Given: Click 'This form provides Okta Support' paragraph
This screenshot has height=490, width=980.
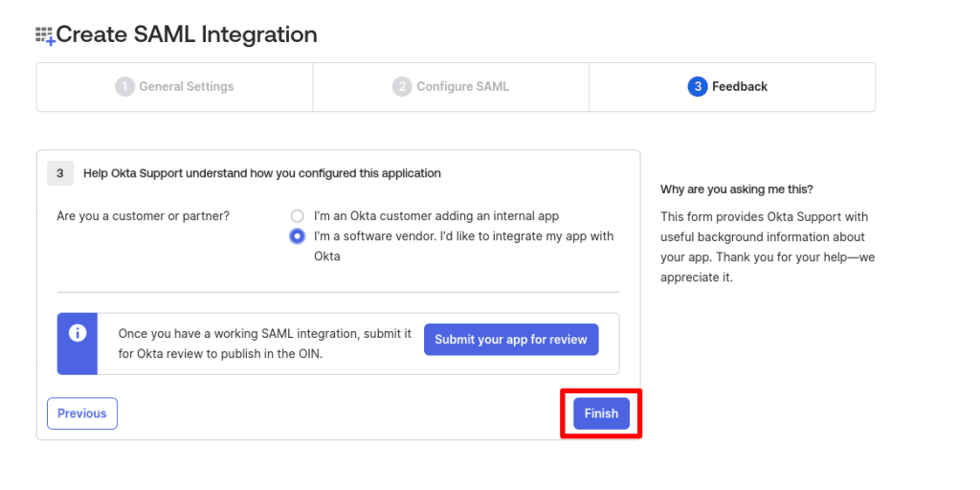Looking at the screenshot, I should click(x=768, y=247).
